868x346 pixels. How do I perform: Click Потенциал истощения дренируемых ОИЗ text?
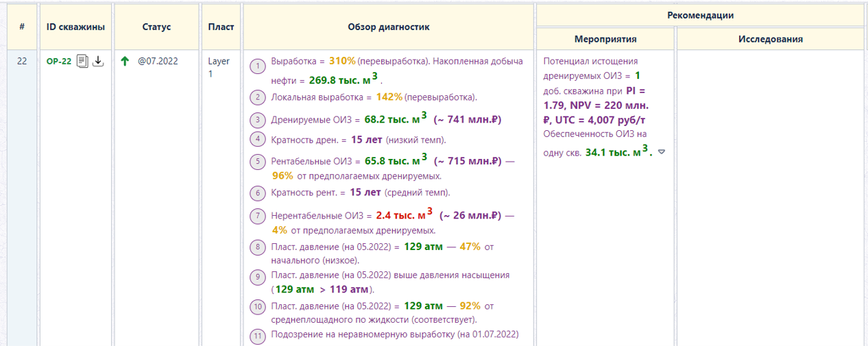pos(590,68)
